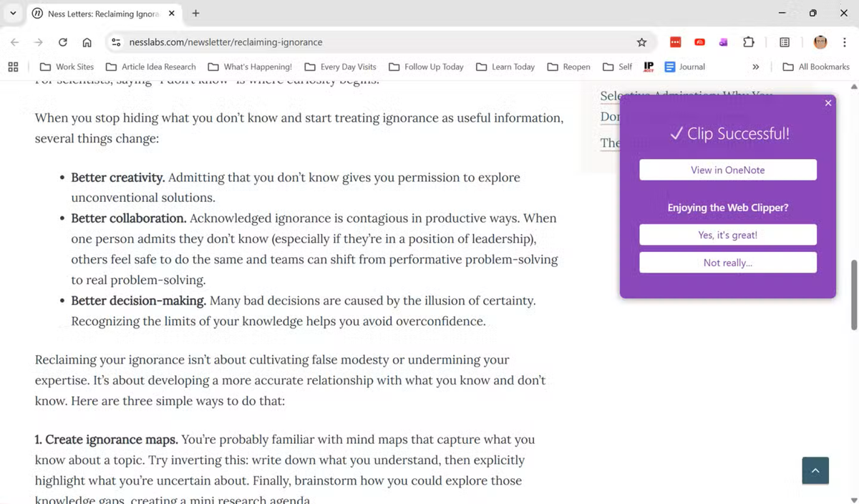Image resolution: width=859 pixels, height=504 pixels.
Task: Click the scrollbar up arrow
Action: [x=853, y=87]
